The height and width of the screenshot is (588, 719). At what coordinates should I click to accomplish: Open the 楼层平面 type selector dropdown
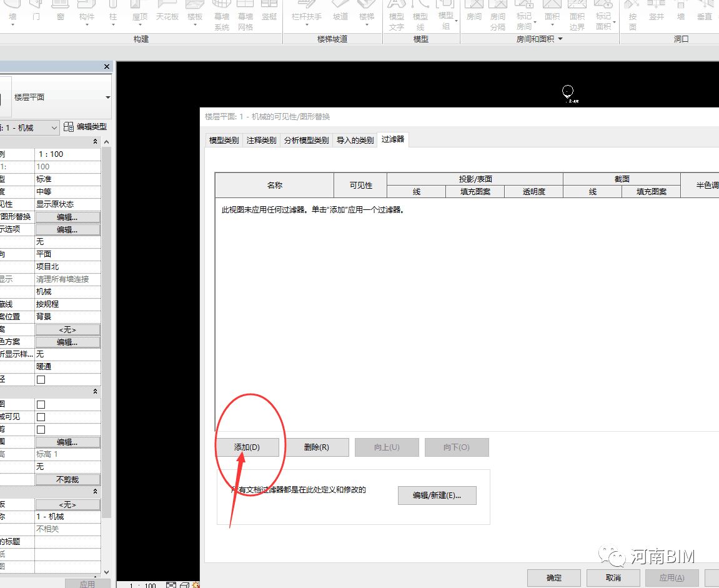tap(108, 97)
